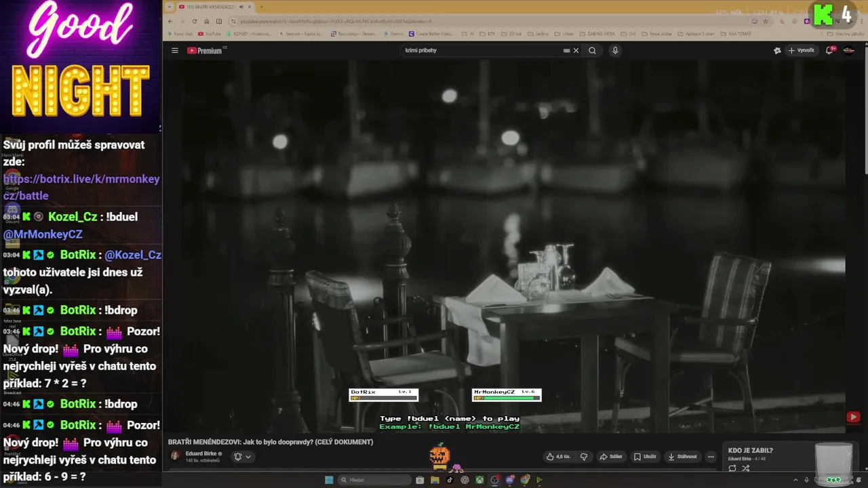Open File Explorer from the taskbar
868x488 pixels.
pos(435,480)
